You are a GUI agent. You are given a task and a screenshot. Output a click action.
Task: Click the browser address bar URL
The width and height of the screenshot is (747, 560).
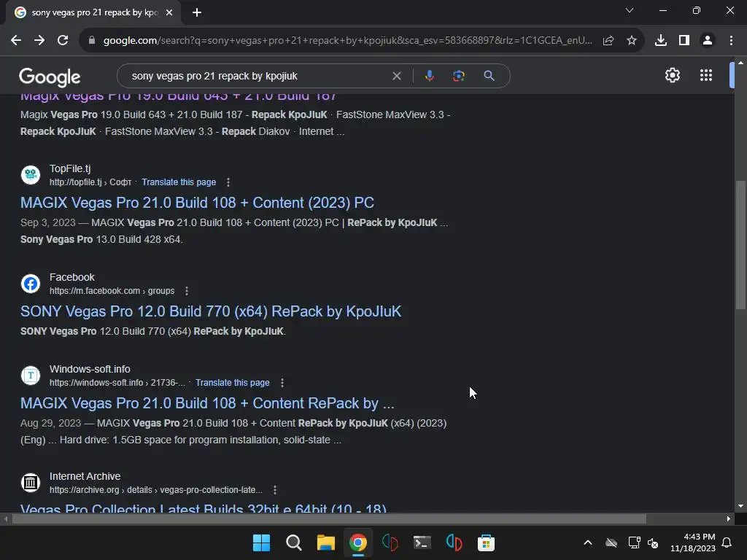tap(348, 41)
